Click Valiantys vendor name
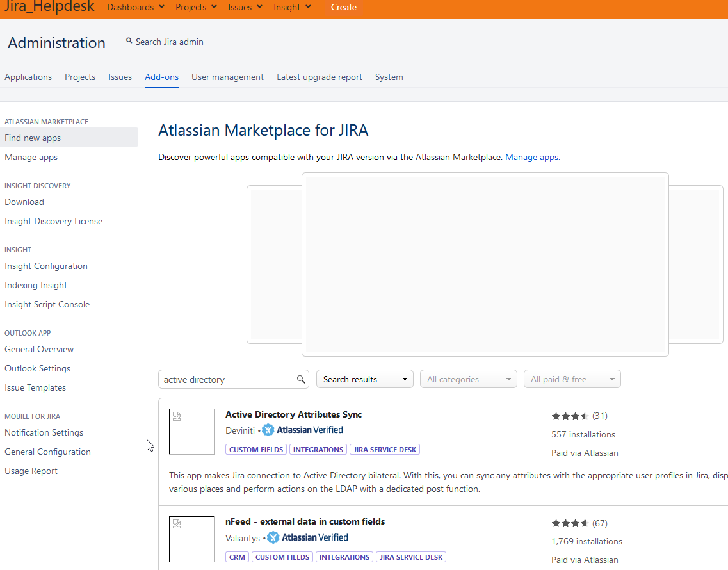Screen dimensions: 728x570 [243, 538]
